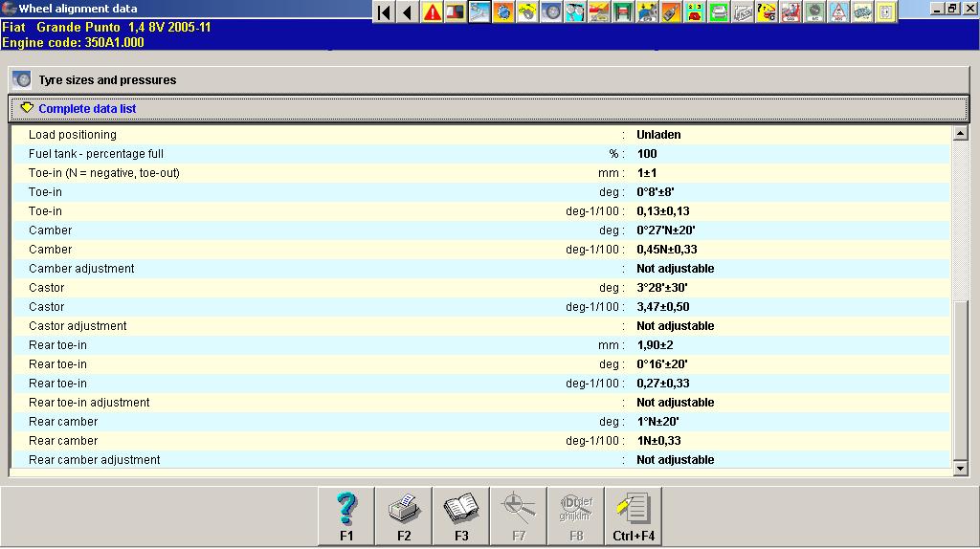Click the red warning triangle icon
980x549 pixels.
pyautogui.click(x=433, y=12)
